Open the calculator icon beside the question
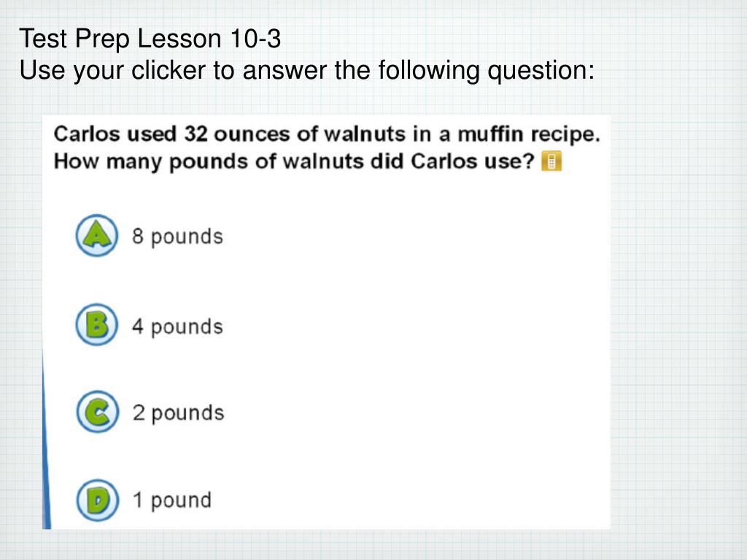This screenshot has width=747, height=560. [x=551, y=161]
